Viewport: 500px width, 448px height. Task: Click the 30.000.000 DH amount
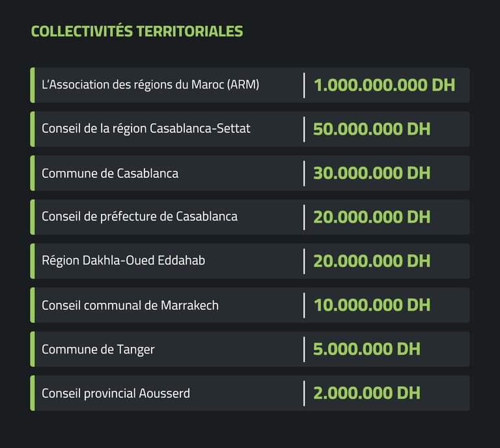click(x=372, y=173)
